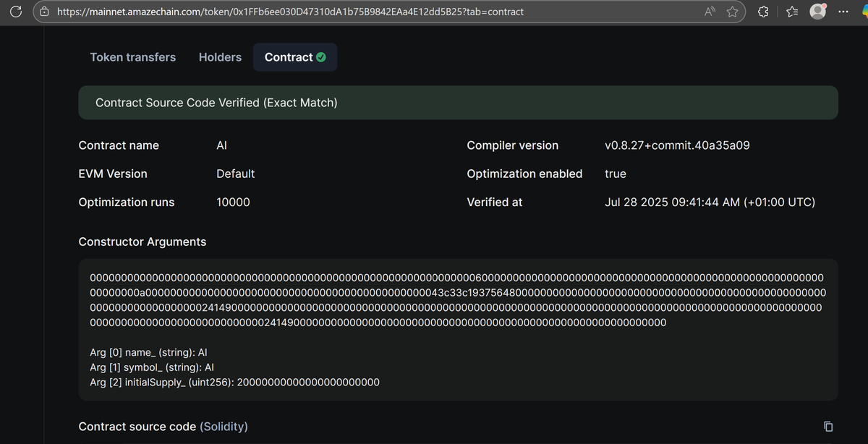
Task: Click the Optimization runs label
Action: pos(127,202)
